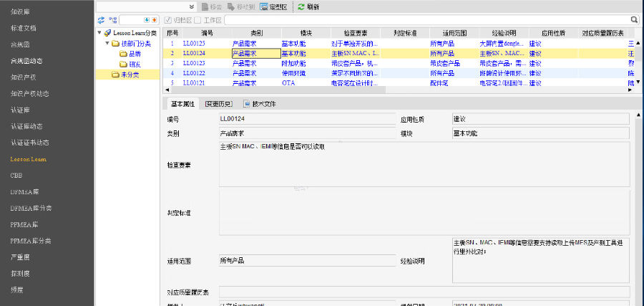This screenshot has width=644, height=306.
Task: Open DFMEA库 in the left sidebar
Action: 25,191
